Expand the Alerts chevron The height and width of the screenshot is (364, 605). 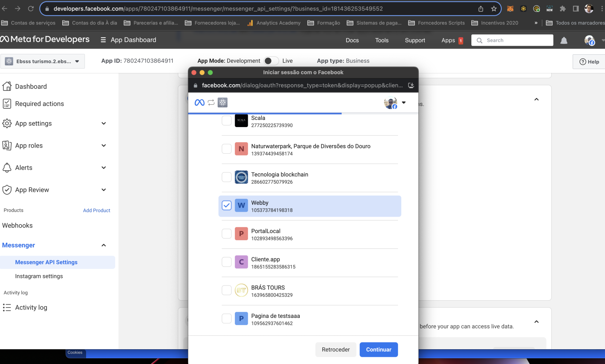104,168
